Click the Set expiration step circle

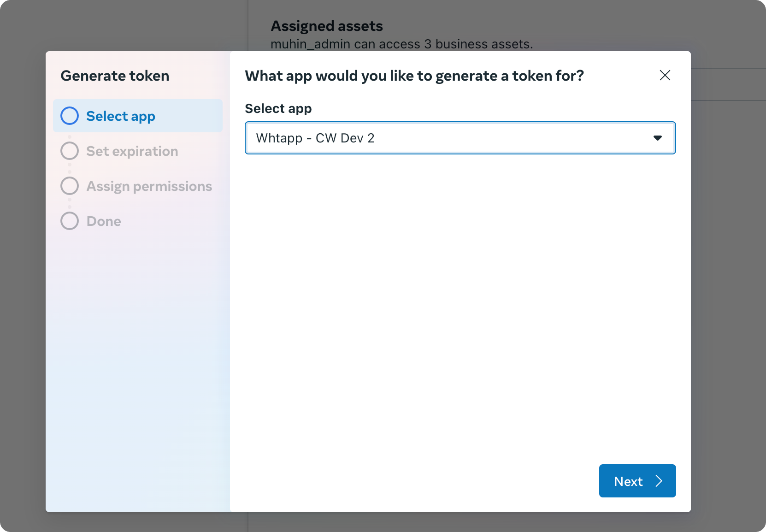tap(70, 151)
